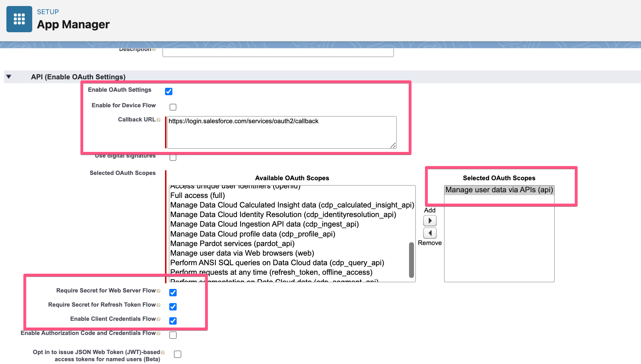The image size is (641, 364).
Task: Click the Add arrow to move a scope
Action: click(x=430, y=220)
